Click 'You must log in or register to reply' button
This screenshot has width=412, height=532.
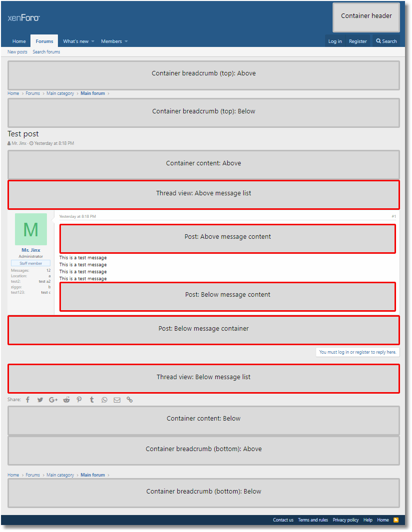pos(358,352)
